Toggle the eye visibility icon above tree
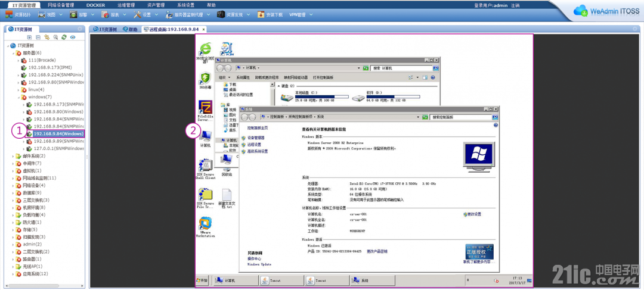 coord(73,37)
